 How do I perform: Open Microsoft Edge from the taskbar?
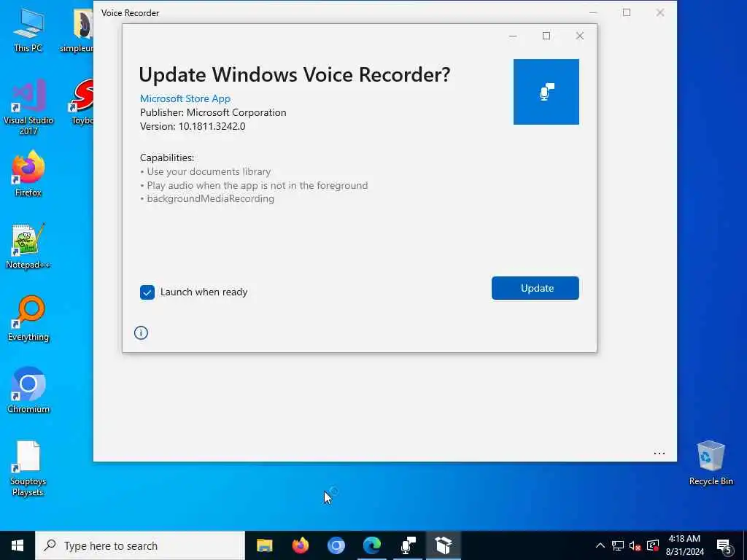point(372,545)
